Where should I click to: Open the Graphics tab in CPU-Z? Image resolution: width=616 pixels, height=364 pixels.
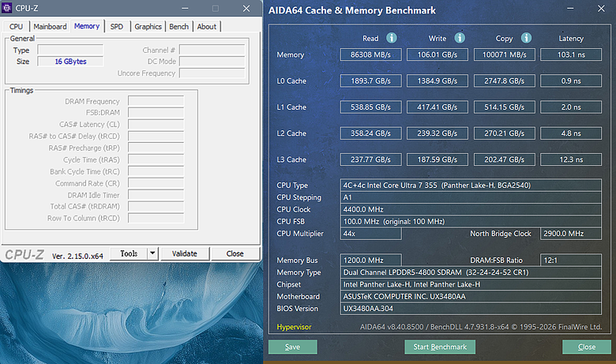tap(148, 26)
